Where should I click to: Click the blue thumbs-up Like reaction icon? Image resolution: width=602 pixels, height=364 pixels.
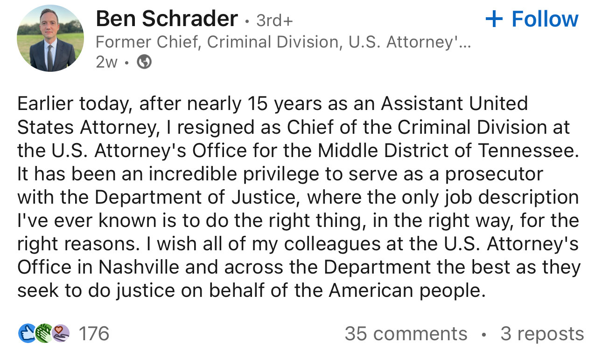(26, 334)
